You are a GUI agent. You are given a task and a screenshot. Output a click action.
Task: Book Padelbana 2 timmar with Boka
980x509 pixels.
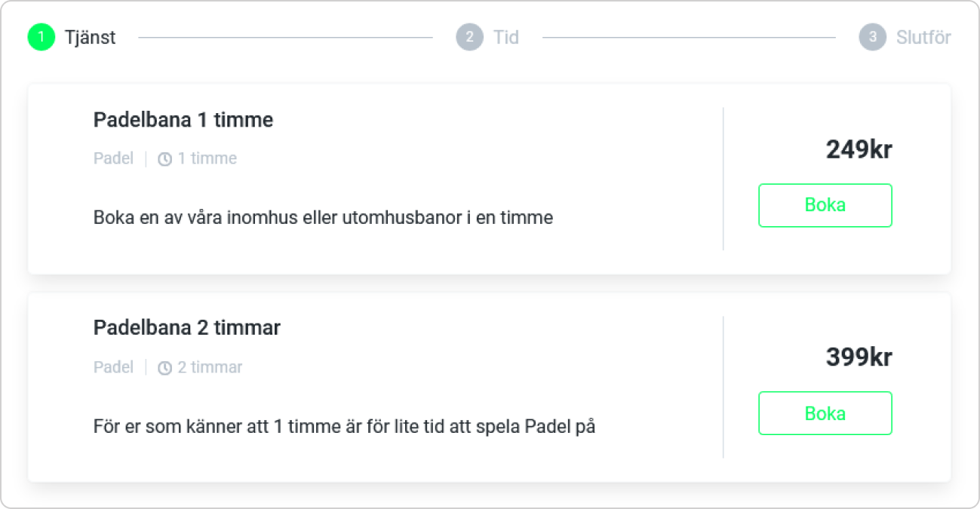[825, 413]
